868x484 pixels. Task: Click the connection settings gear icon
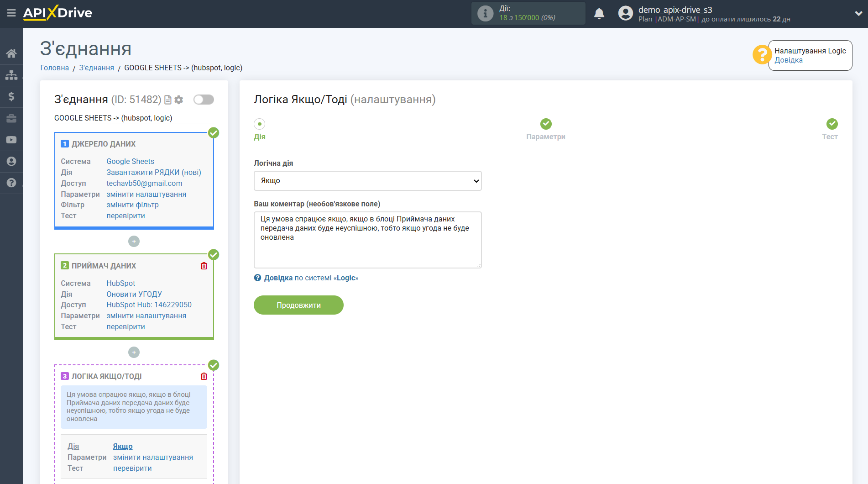click(179, 100)
